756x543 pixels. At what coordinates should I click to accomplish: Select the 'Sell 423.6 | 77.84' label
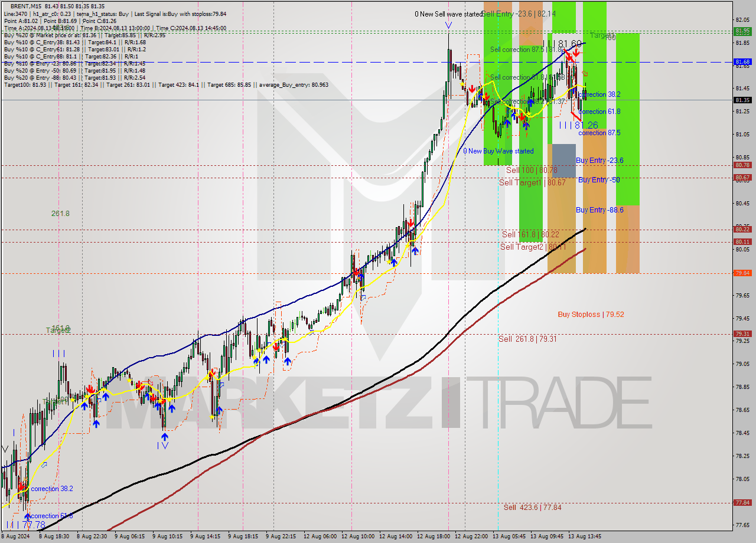tap(533, 507)
